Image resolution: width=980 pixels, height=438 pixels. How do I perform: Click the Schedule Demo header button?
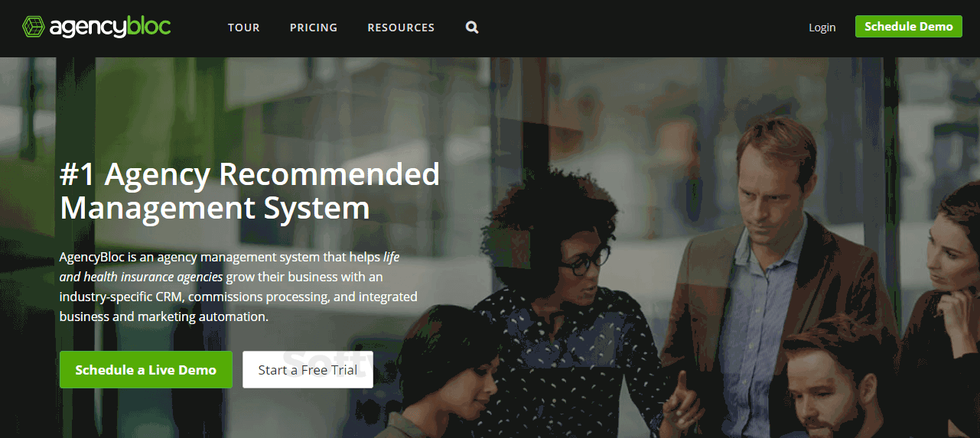(908, 26)
